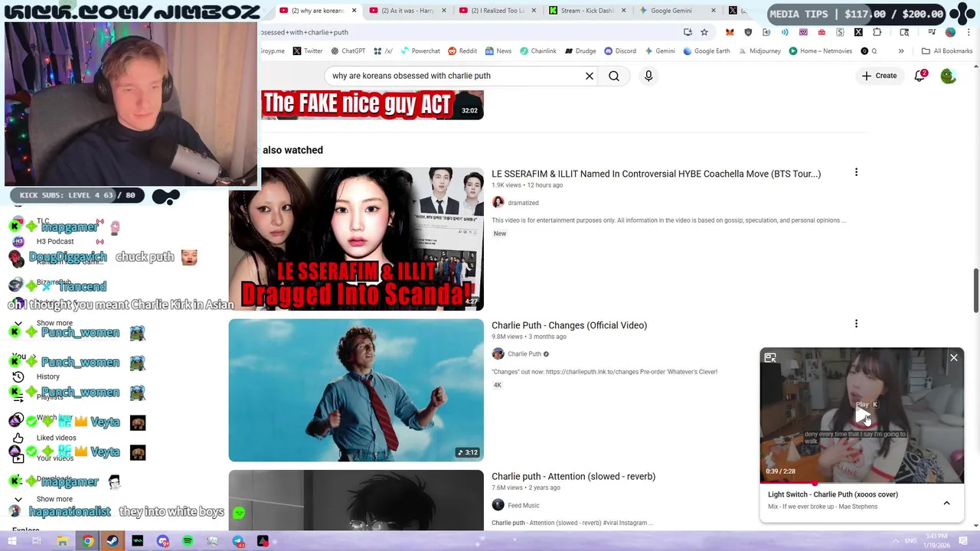Open Telegram from taskbar
This screenshot has height=551, width=980.
238,541
